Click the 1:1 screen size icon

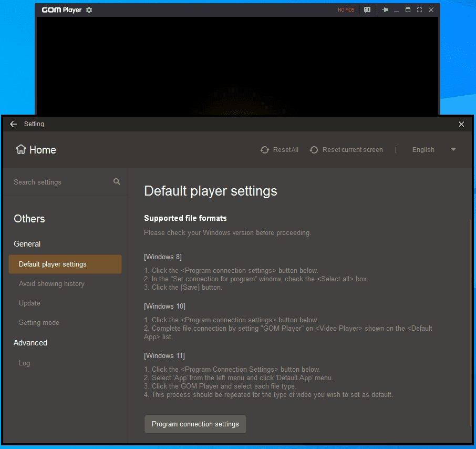[x=367, y=10]
